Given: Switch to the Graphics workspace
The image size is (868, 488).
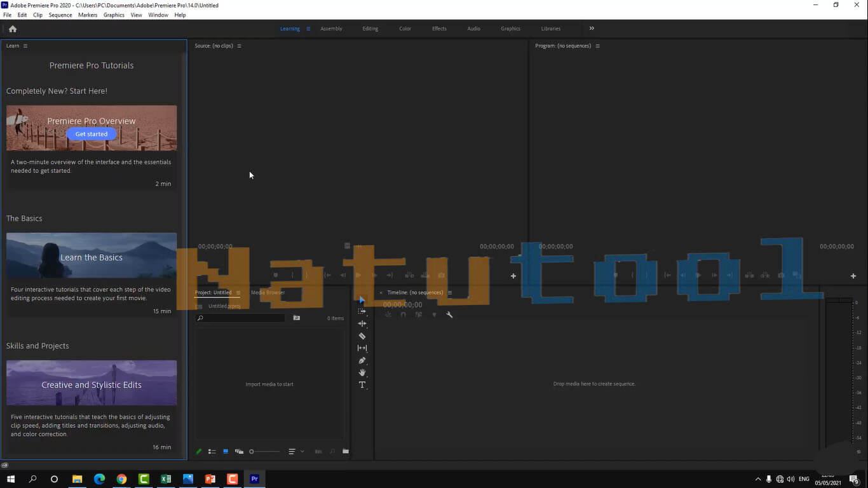Looking at the screenshot, I should [510, 29].
